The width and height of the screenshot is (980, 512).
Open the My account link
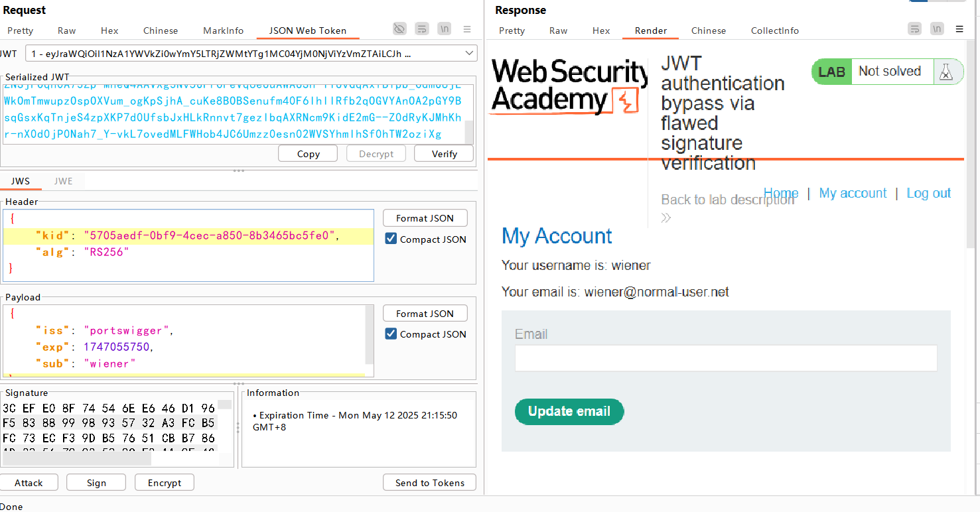click(x=853, y=193)
